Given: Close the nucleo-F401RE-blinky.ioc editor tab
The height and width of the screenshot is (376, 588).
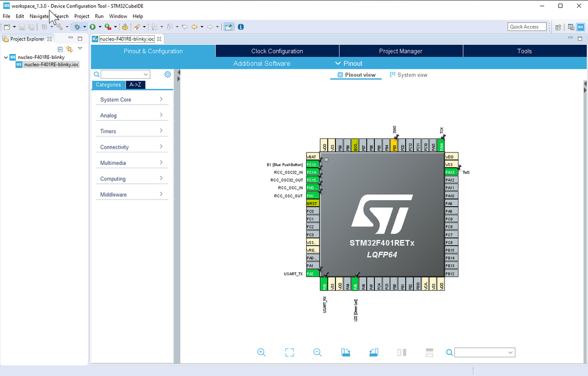Looking at the screenshot, I should [160, 39].
